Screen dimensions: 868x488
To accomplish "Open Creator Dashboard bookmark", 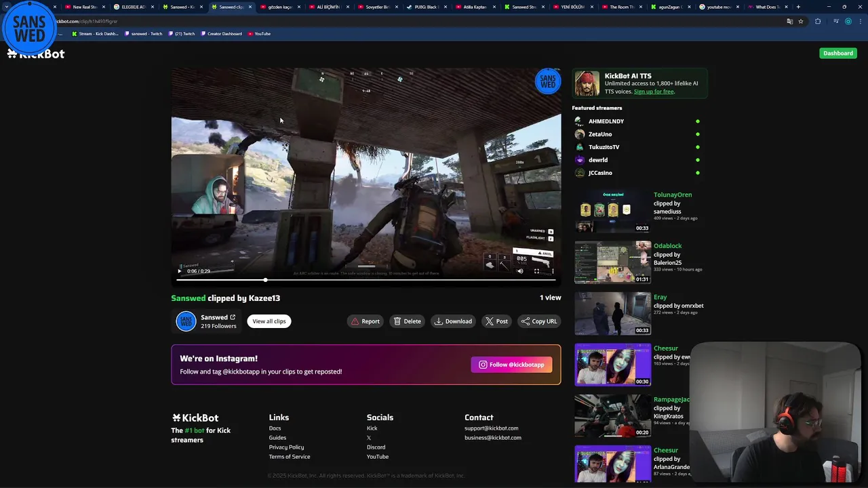I will coord(221,34).
